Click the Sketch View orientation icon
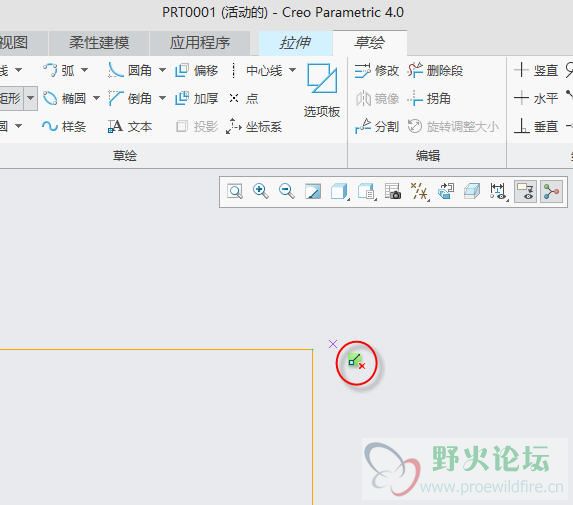Viewport: 573px width, 505px height. (x=446, y=191)
